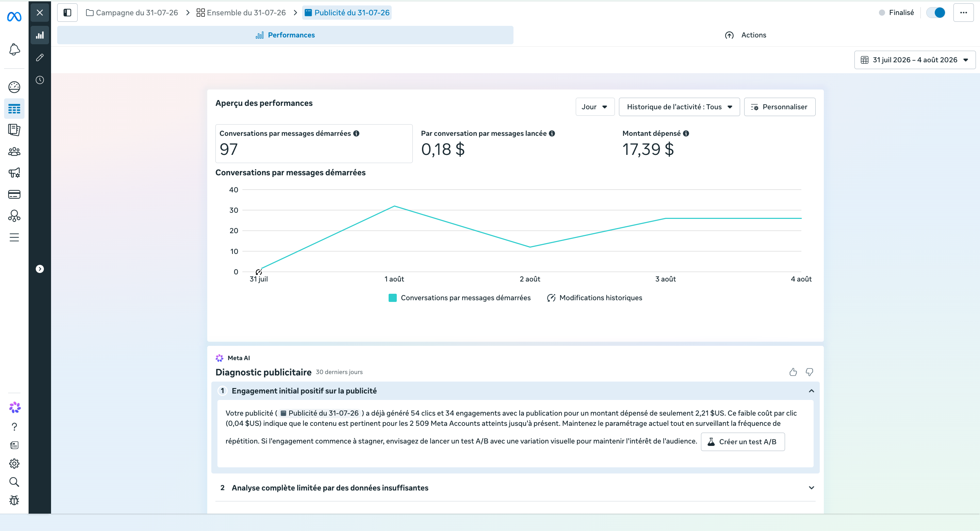Viewport: 980px width, 531px height.
Task: Open the Meta logo home
Action: pyautogui.click(x=14, y=16)
